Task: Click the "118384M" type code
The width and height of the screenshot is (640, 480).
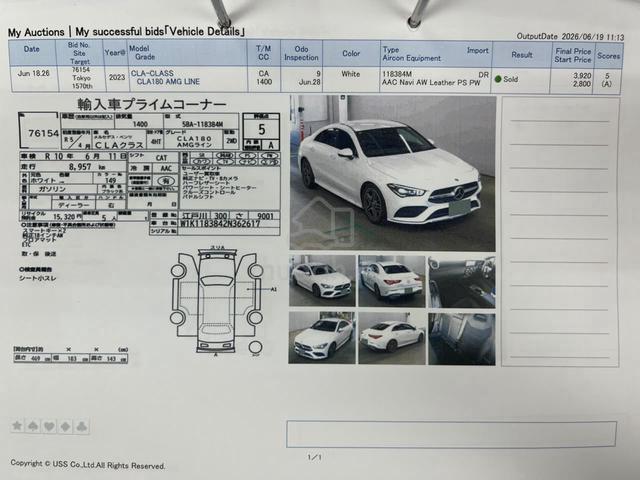Action: pyautogui.click(x=397, y=74)
